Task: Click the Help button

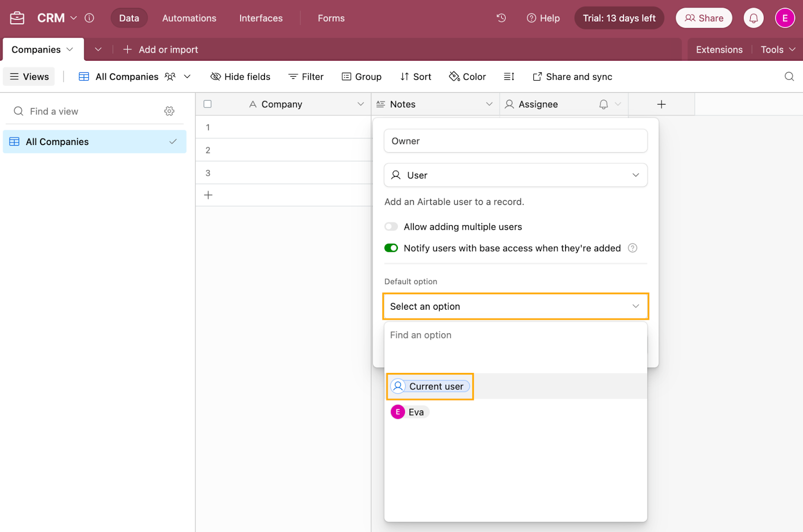Action: 543,18
